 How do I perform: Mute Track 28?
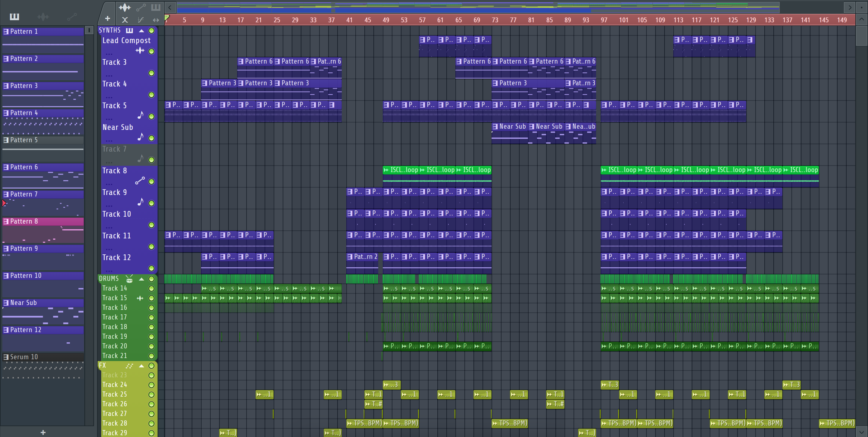point(152,423)
